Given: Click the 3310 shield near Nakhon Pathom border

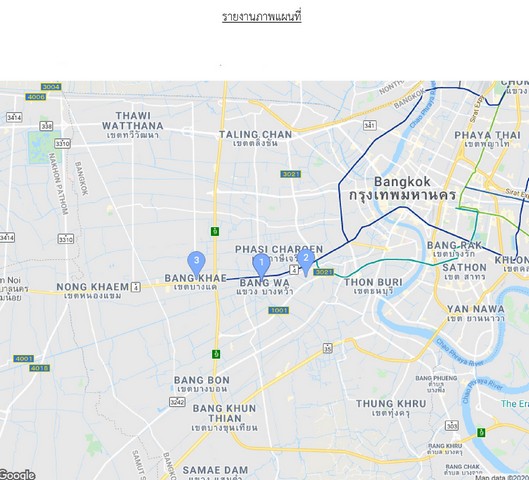Looking at the screenshot, I should (x=63, y=144).
